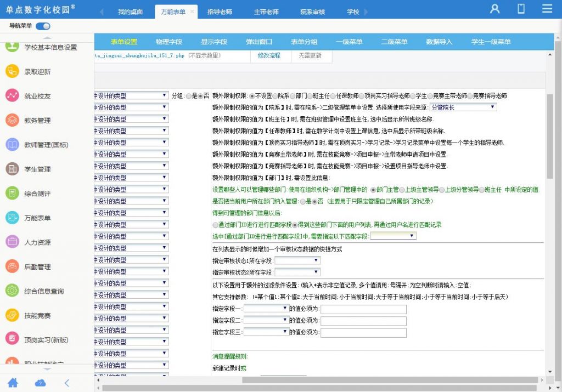Click the 教师管理(国标) book icon

point(12,144)
